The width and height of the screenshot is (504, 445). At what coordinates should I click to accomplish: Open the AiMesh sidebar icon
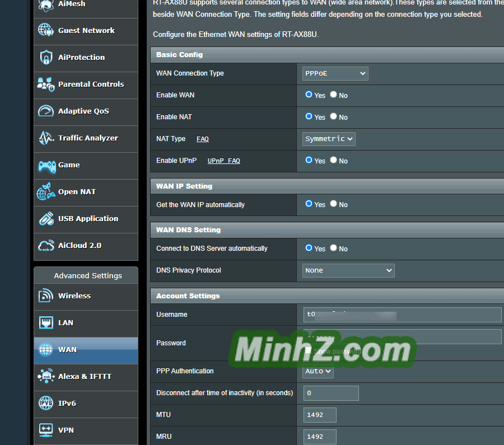click(x=46, y=5)
